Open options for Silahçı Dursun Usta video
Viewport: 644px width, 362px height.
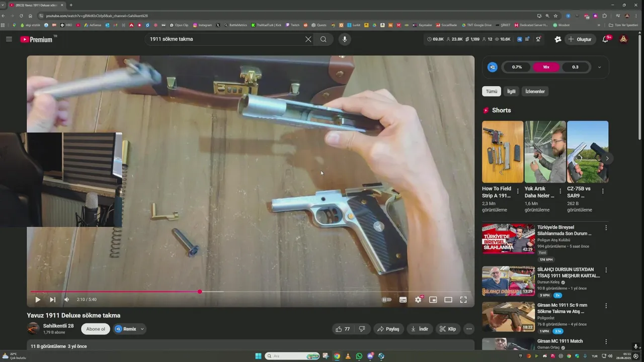click(x=606, y=270)
